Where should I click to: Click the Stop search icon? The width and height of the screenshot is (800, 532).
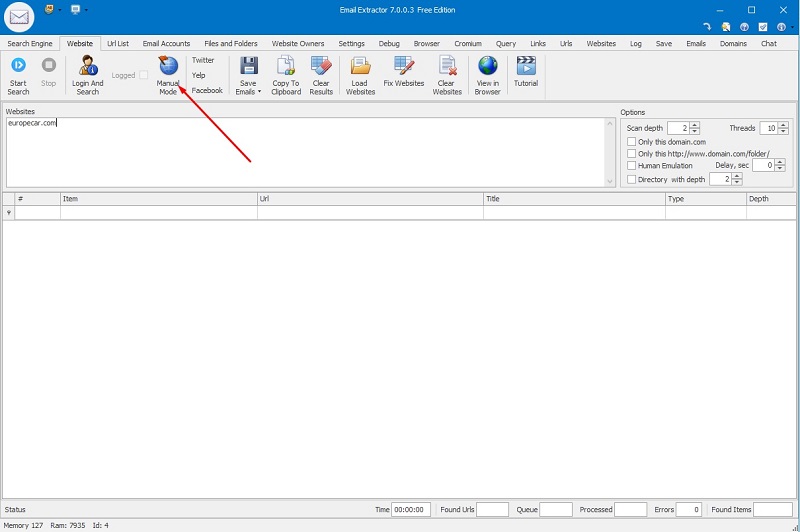tap(48, 65)
